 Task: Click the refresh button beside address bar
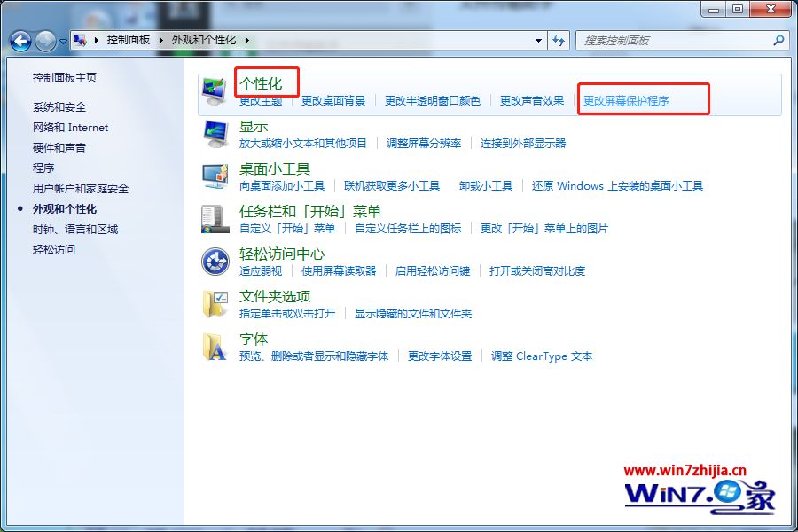tap(559, 41)
